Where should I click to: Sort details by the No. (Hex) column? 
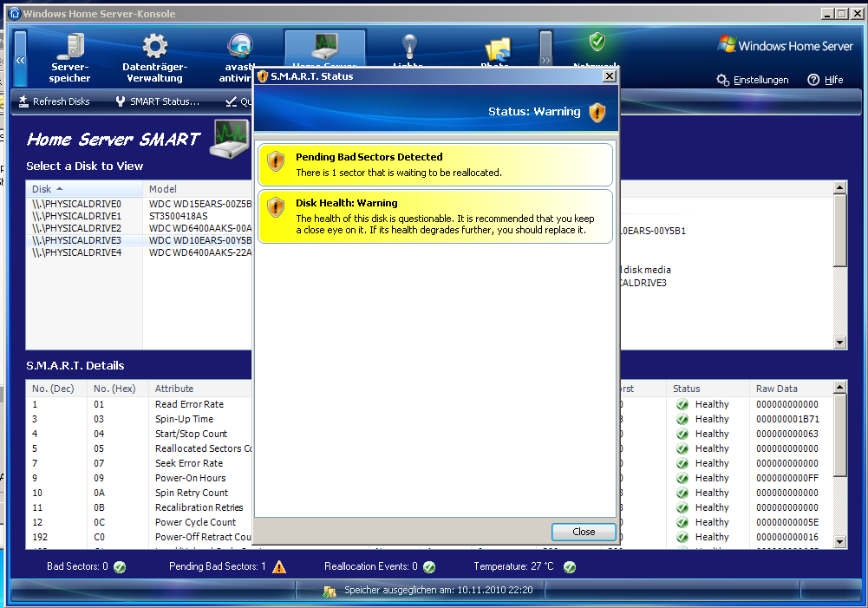coord(118,389)
